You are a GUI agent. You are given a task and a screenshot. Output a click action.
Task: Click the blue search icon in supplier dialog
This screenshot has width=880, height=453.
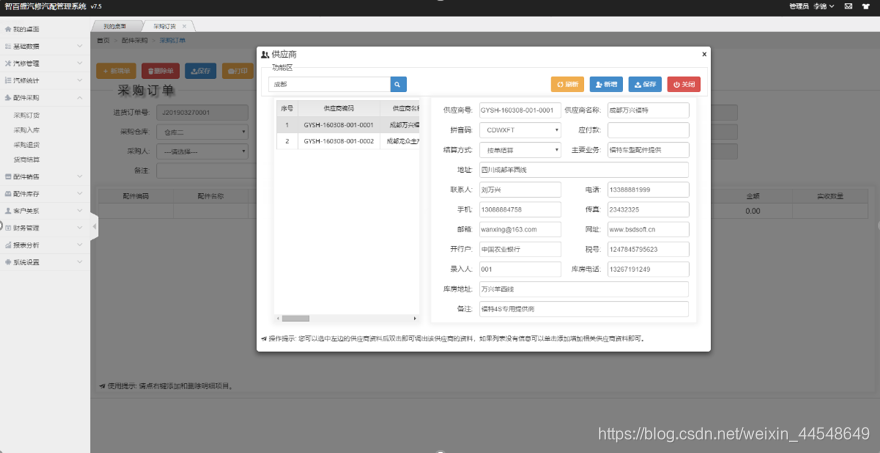(x=398, y=84)
